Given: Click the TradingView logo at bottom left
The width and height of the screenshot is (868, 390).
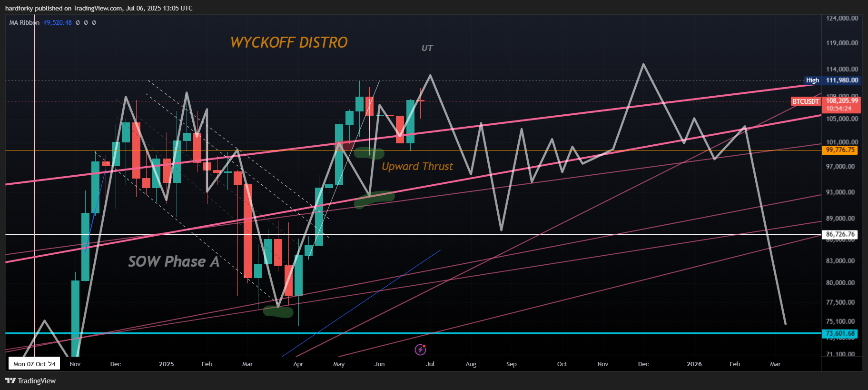Looking at the screenshot, I should pos(30,380).
